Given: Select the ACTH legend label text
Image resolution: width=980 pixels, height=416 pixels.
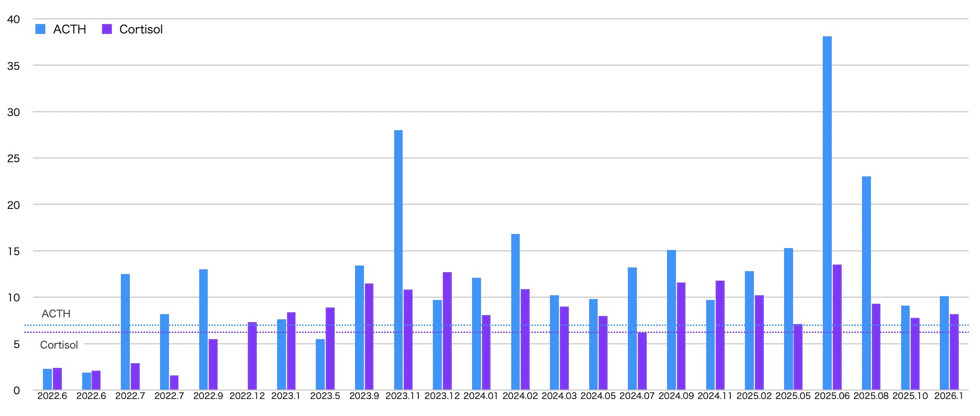Looking at the screenshot, I should (x=69, y=29).
